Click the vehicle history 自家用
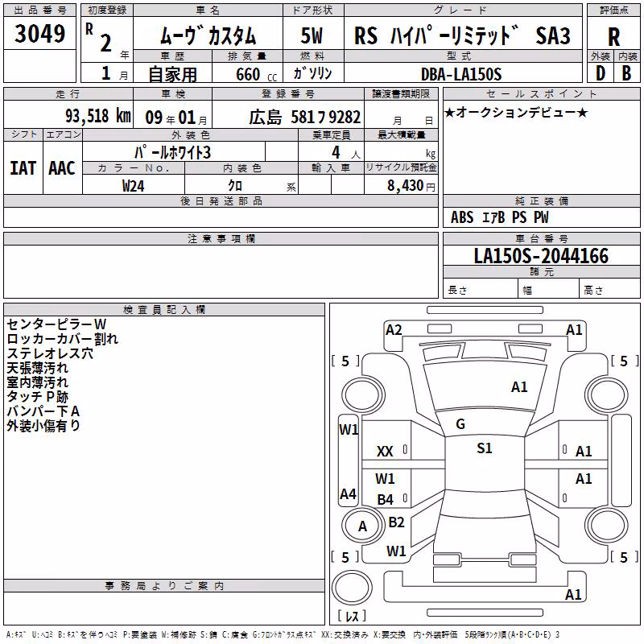The width and height of the screenshot is (644, 644). click(172, 74)
